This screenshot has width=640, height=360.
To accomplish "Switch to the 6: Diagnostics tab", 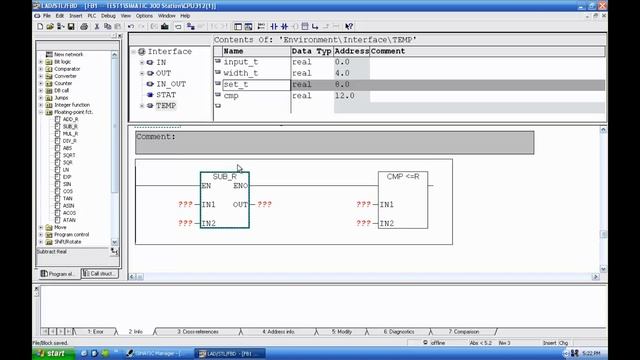I will tap(399, 332).
